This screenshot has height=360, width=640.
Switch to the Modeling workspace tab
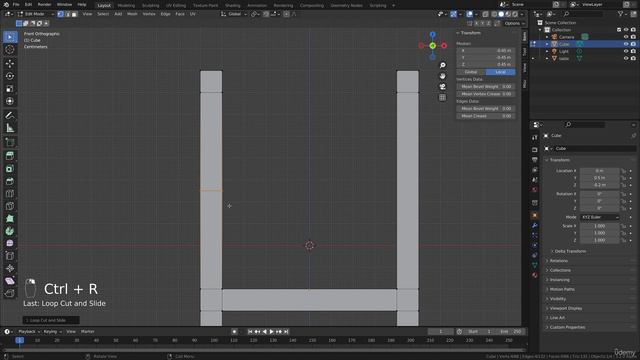[x=126, y=5]
